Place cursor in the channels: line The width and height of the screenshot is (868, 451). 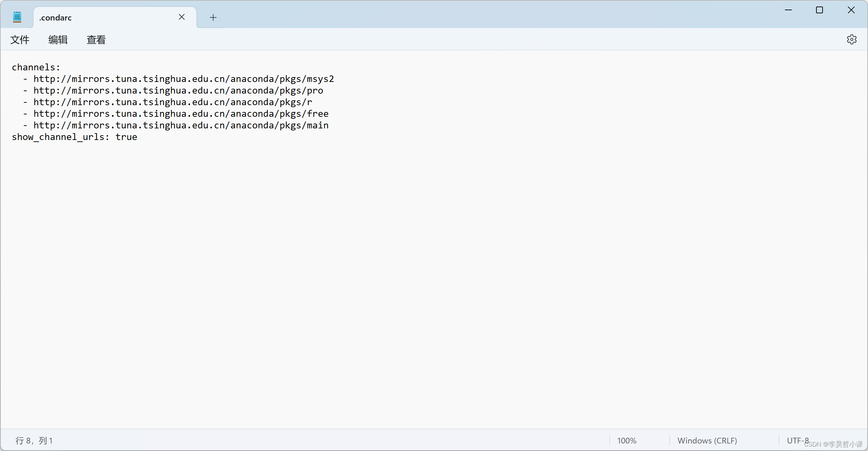[x=36, y=67]
